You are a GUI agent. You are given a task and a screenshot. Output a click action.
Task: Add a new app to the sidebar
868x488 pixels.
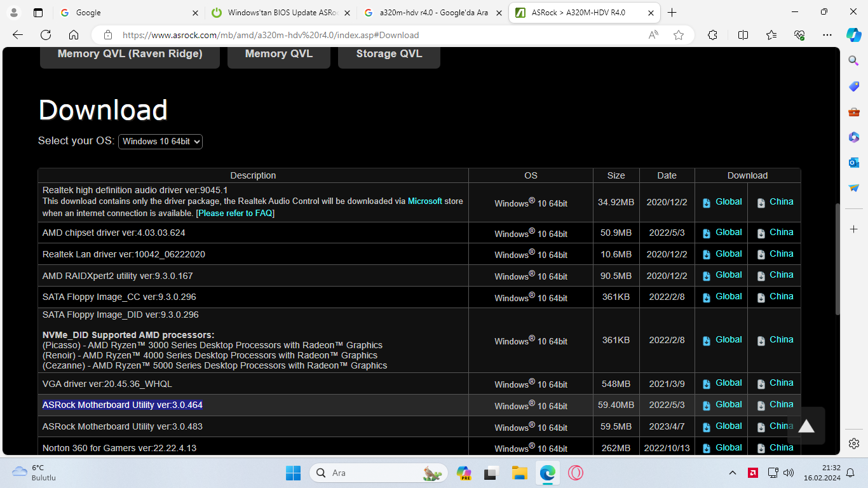854,229
